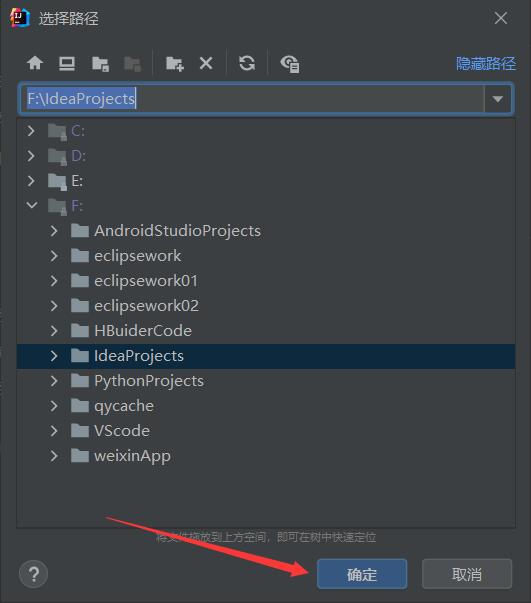
Task: Collapse the F: drive node
Action: [x=32, y=205]
